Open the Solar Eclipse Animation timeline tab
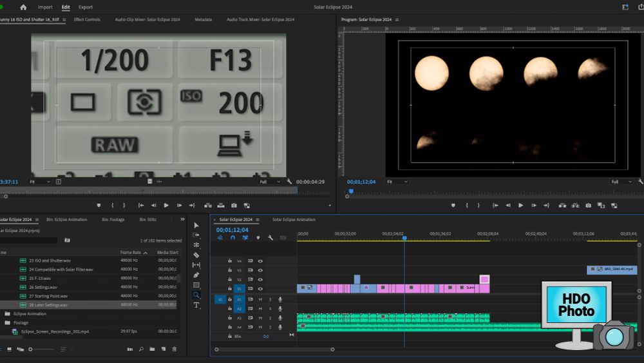The height and width of the screenshot is (363, 644). [x=294, y=220]
